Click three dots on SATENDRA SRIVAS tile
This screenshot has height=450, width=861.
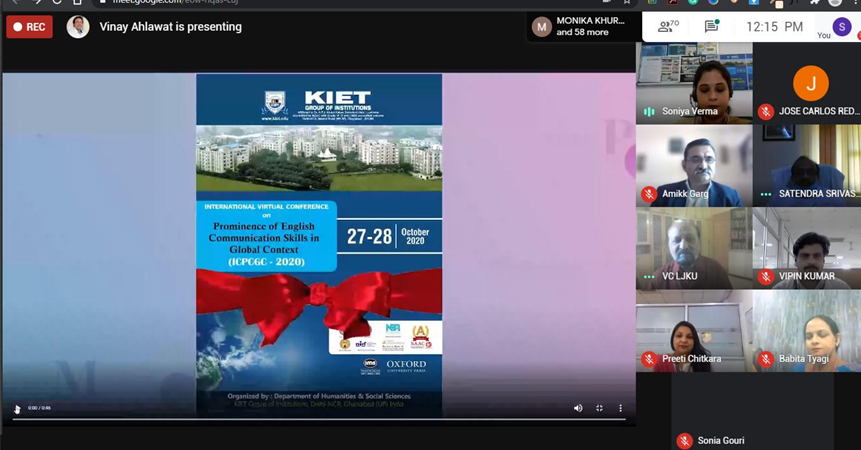pyautogui.click(x=766, y=194)
